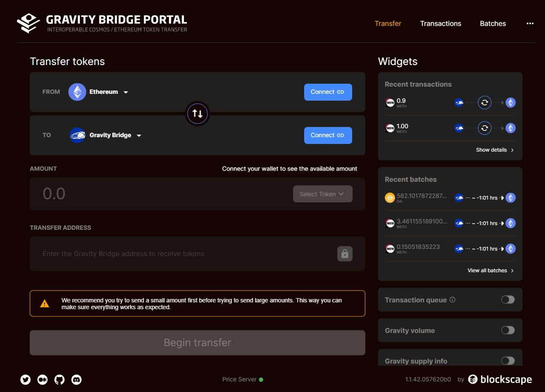Connect wallet for the TO Gravity Bridge chain
Image resolution: width=545 pixels, height=392 pixels.
(x=328, y=135)
